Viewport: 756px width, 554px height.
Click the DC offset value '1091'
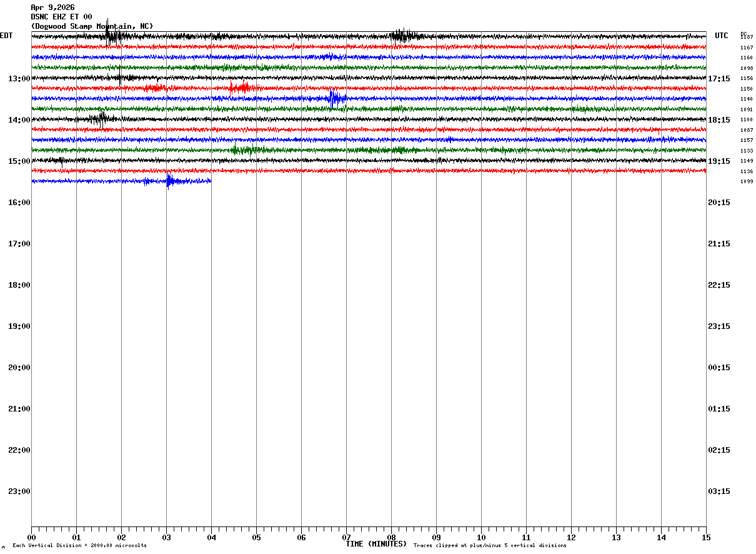[x=747, y=109]
